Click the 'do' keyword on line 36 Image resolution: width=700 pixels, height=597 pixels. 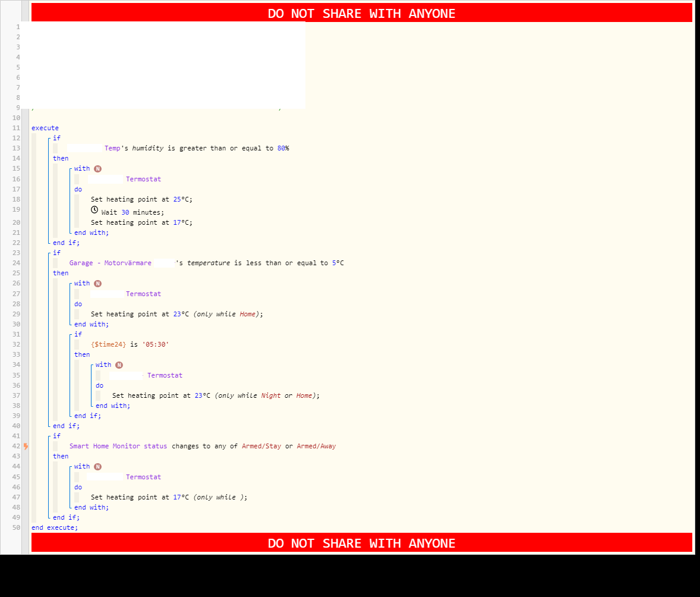pos(100,385)
